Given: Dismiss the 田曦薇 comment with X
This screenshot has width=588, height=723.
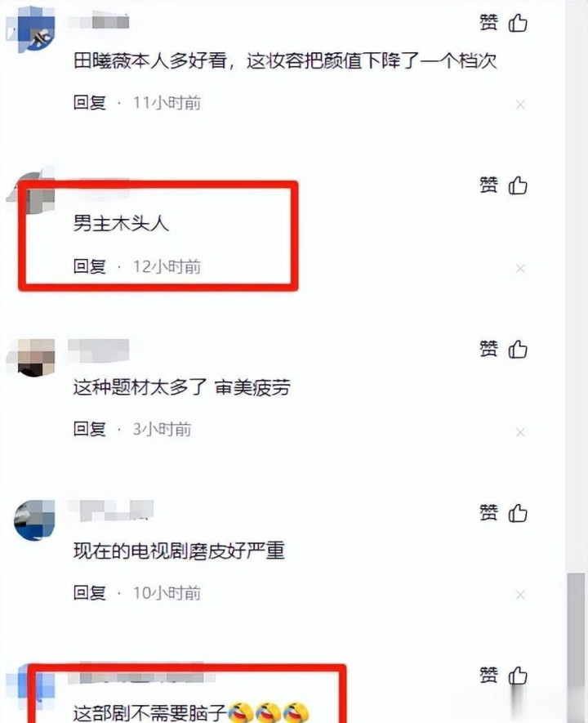Looking at the screenshot, I should [520, 105].
